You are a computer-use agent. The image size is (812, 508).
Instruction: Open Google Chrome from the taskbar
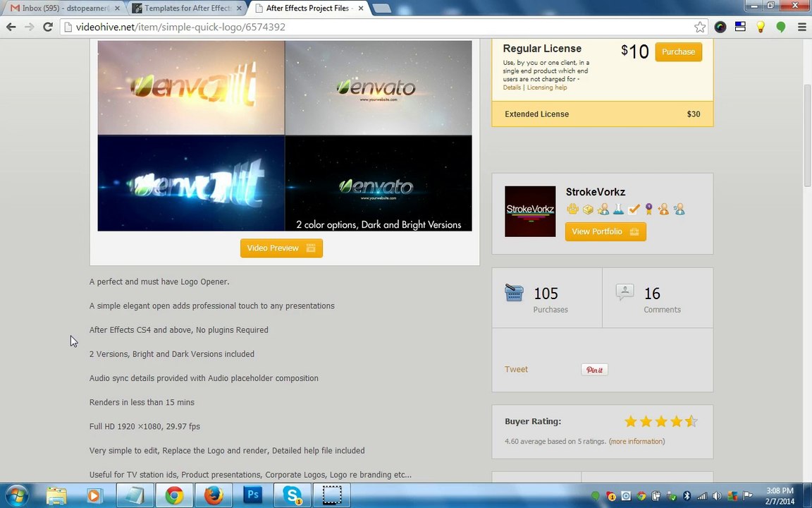coord(175,495)
